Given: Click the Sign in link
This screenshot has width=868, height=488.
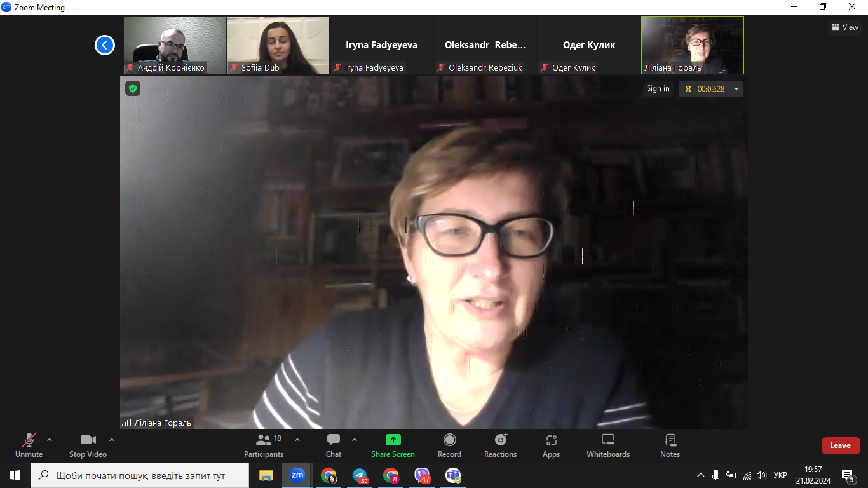Looking at the screenshot, I should click(x=658, y=89).
